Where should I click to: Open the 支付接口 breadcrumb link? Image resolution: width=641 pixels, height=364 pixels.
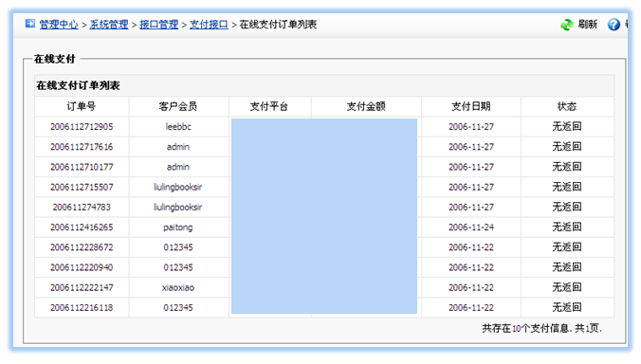(209, 25)
